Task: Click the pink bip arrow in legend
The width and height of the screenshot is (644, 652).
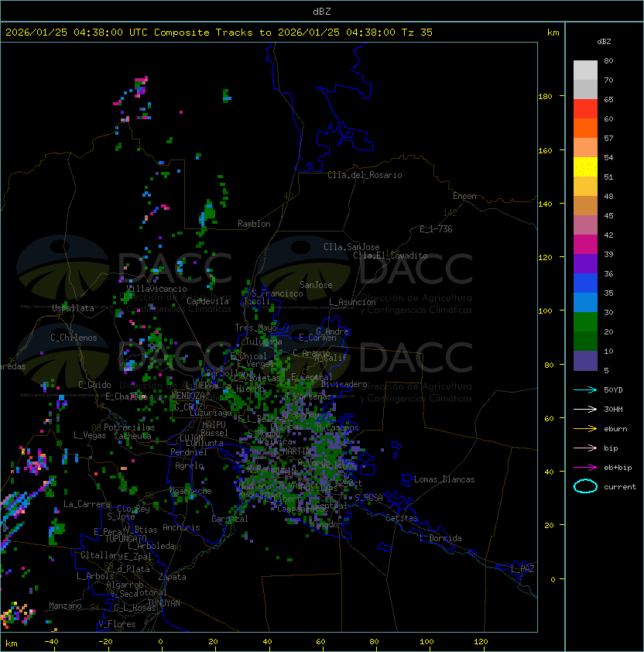Action: point(585,448)
